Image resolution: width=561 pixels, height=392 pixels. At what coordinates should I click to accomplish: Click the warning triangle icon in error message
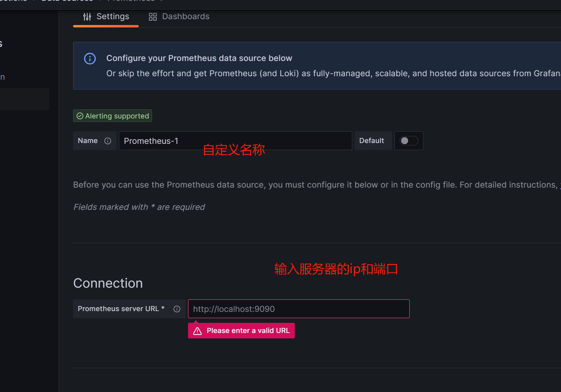click(x=197, y=331)
